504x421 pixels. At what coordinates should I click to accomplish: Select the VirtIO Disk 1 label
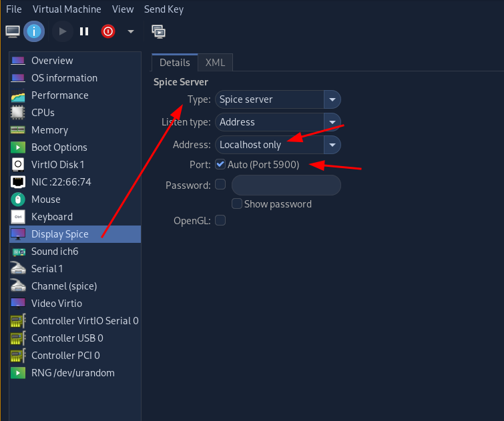coord(58,165)
